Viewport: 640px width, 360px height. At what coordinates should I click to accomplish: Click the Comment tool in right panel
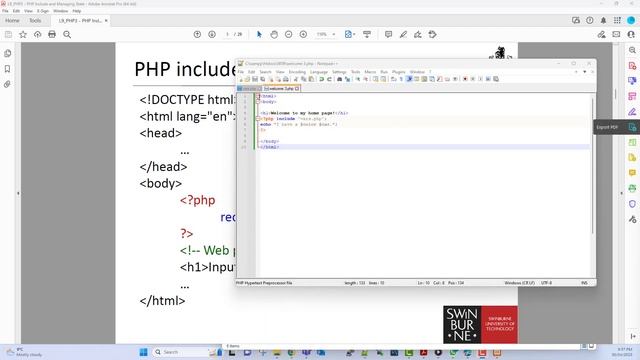(x=632, y=173)
